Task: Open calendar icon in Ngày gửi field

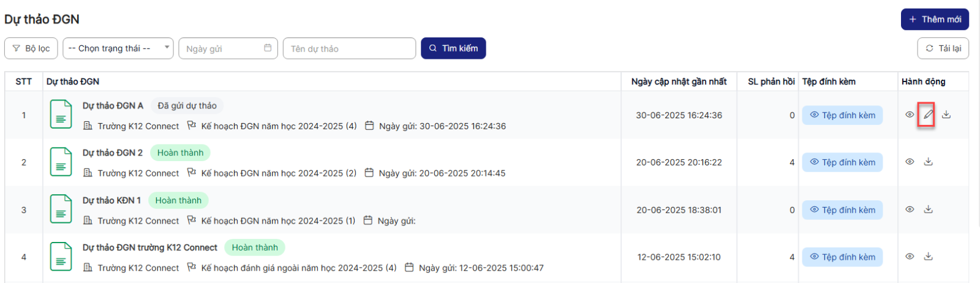Action: (268, 48)
